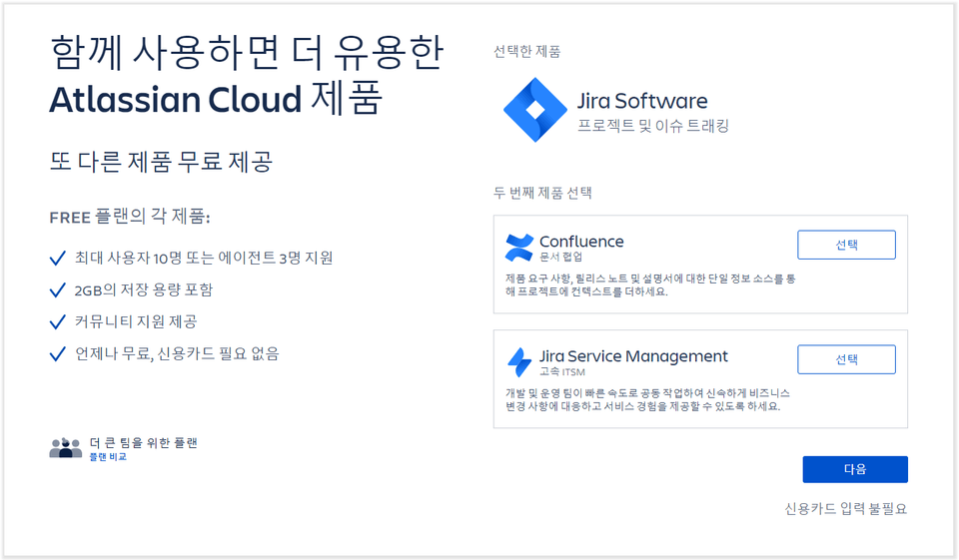Click checkmark next to 2GB의 저장 용량 포함

[x=58, y=289]
